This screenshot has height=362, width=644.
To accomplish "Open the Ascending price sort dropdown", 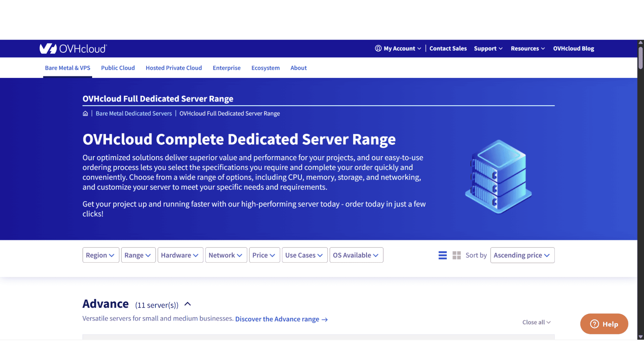I will [522, 255].
